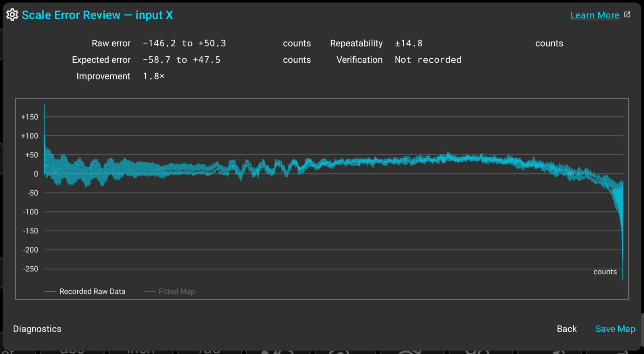Click the Raw error value -146.2 to +50.3
644x354 pixels.
coord(184,43)
